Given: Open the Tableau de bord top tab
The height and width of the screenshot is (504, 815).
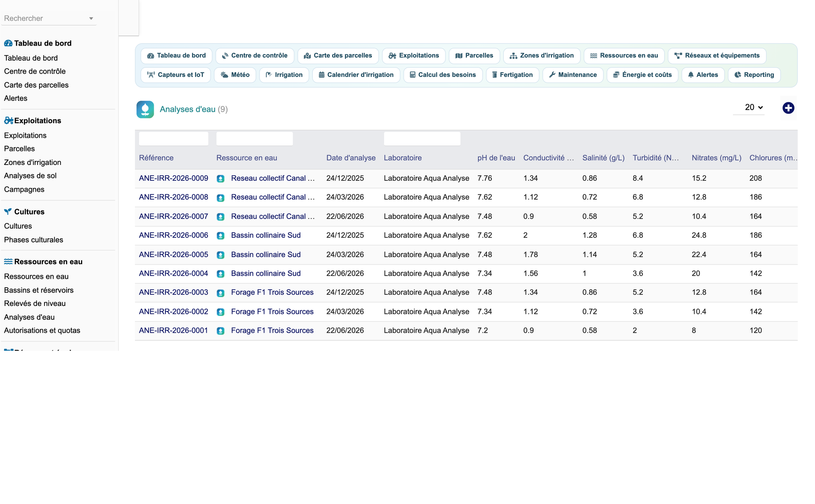Looking at the screenshot, I should [x=176, y=56].
